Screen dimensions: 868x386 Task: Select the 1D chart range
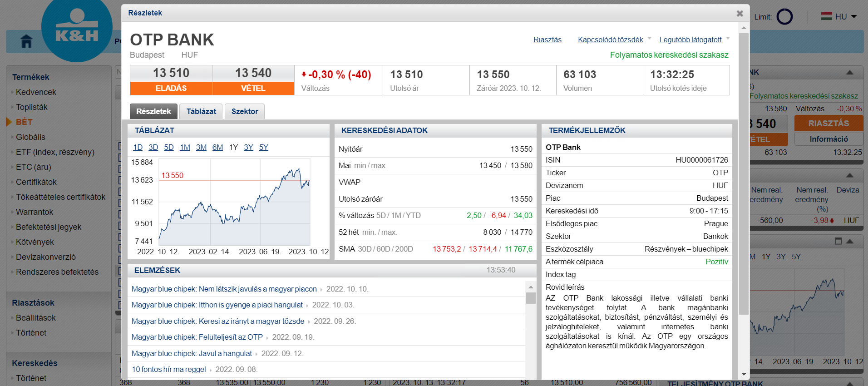point(138,147)
